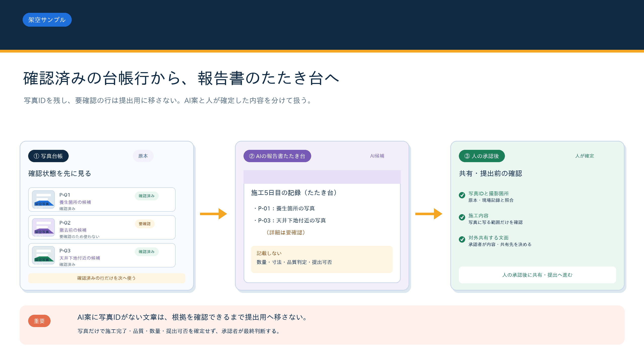Select the 原本・現場記録と照合 text
Image resolution: width=644 pixels, height=362 pixels.
pos(491,200)
